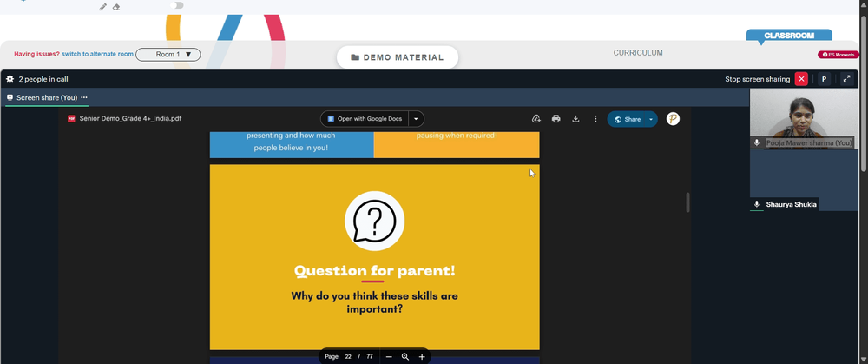Open the DEMO MATERIAL folder button
This screenshot has width=868, height=364.
click(x=398, y=57)
